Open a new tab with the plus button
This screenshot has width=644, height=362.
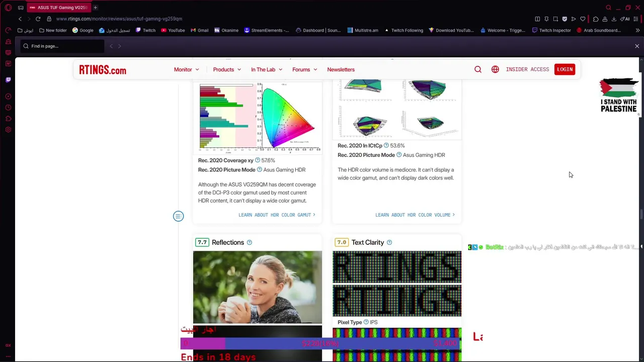pyautogui.click(x=95, y=8)
